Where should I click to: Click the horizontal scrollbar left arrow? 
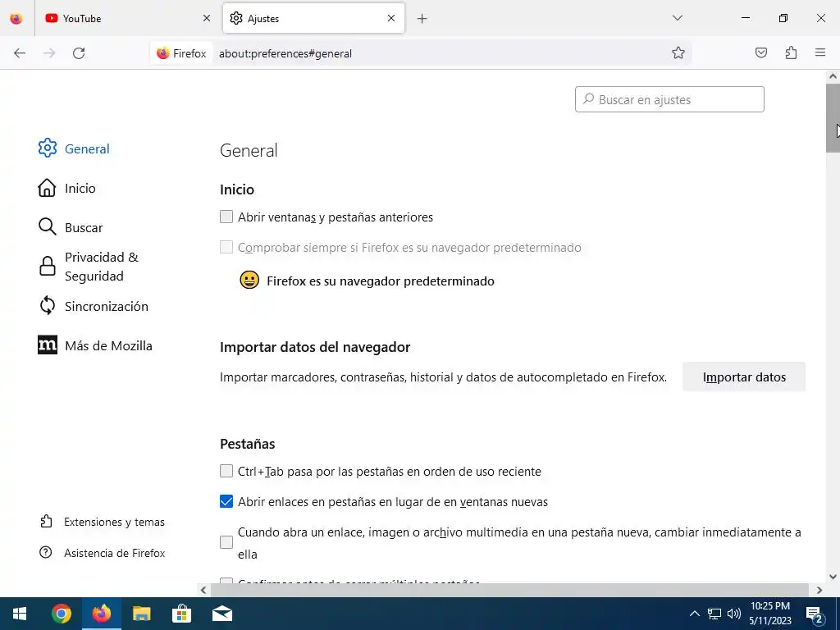(203, 590)
